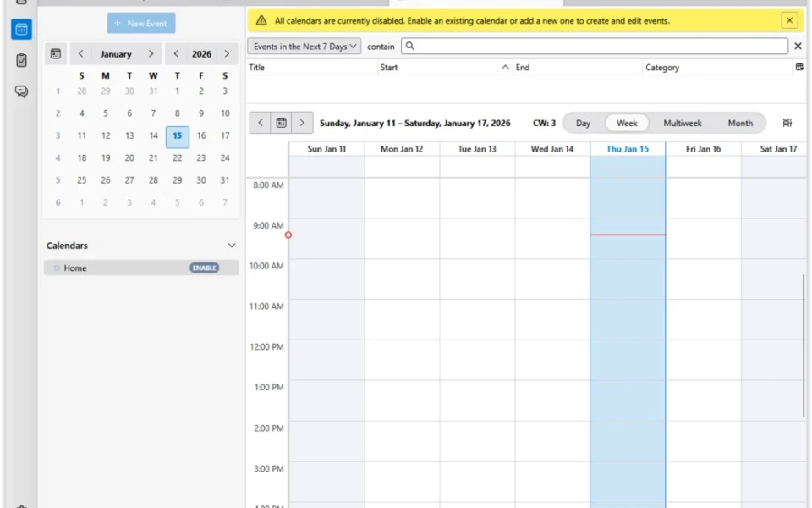Select January 31 in mini calendar
812x508 pixels.
pyautogui.click(x=225, y=180)
